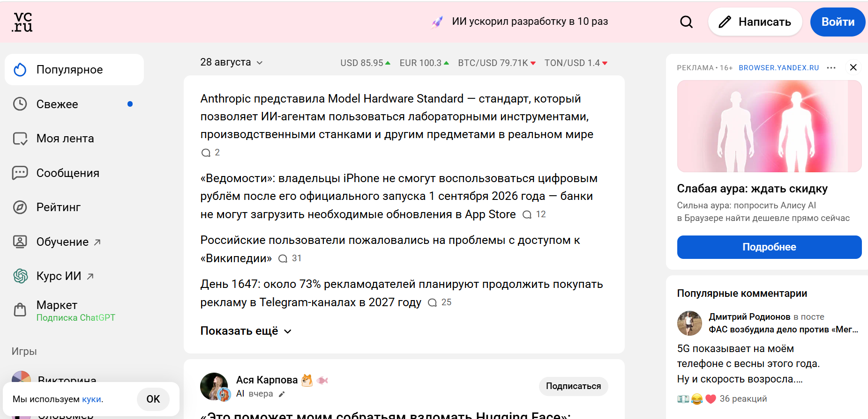Image resolution: width=868 pixels, height=419 pixels.
Task: Click the feed icon next to Моя лента
Action: tap(20, 139)
